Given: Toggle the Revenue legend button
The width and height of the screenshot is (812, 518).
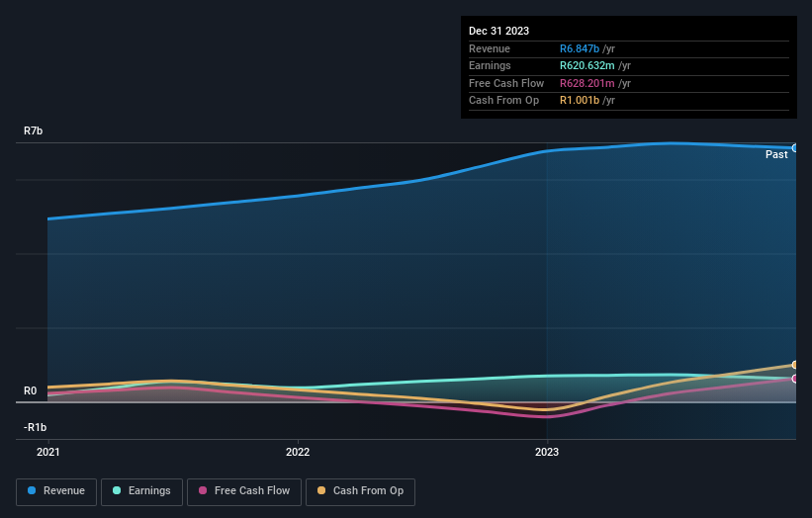Looking at the screenshot, I should 56,491.
